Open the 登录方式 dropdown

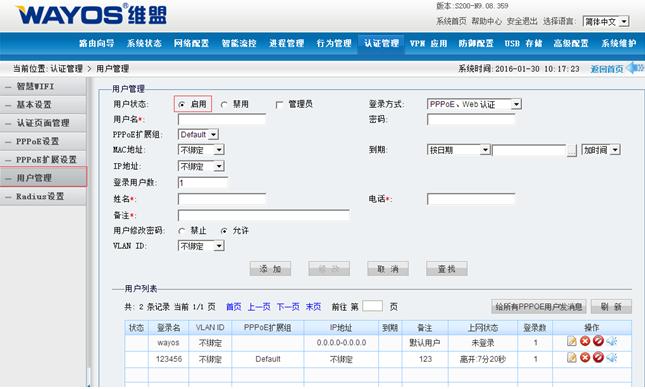474,104
